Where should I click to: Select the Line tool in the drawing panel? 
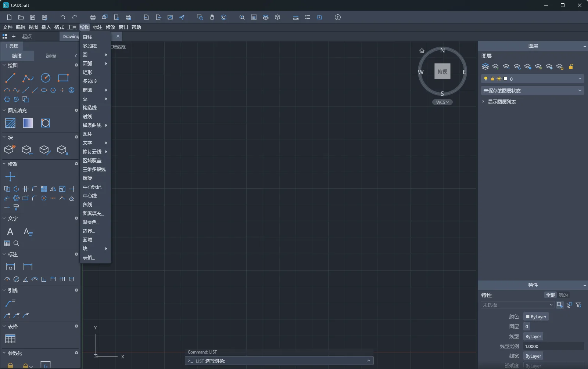pyautogui.click(x=10, y=78)
